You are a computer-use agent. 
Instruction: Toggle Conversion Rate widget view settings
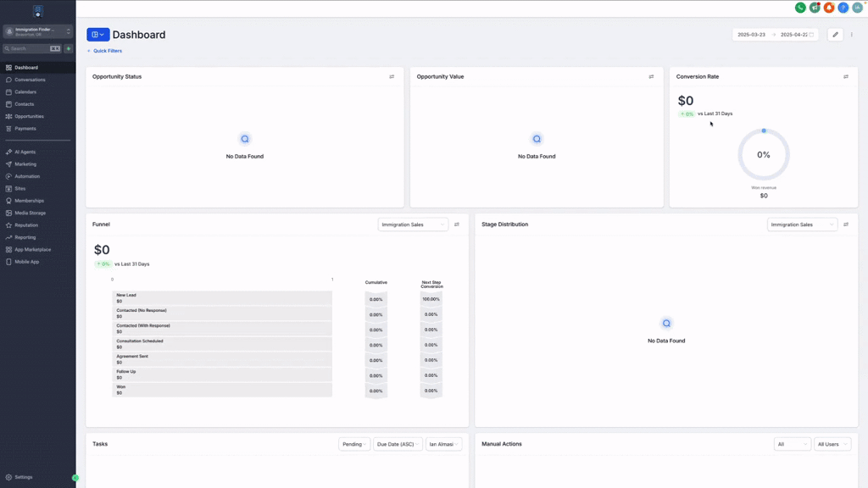pyautogui.click(x=845, y=77)
